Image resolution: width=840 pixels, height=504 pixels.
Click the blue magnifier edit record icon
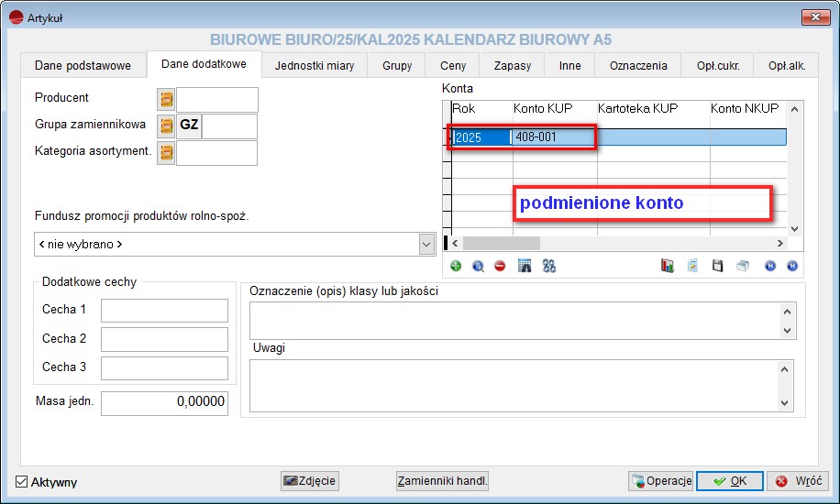pyautogui.click(x=478, y=266)
